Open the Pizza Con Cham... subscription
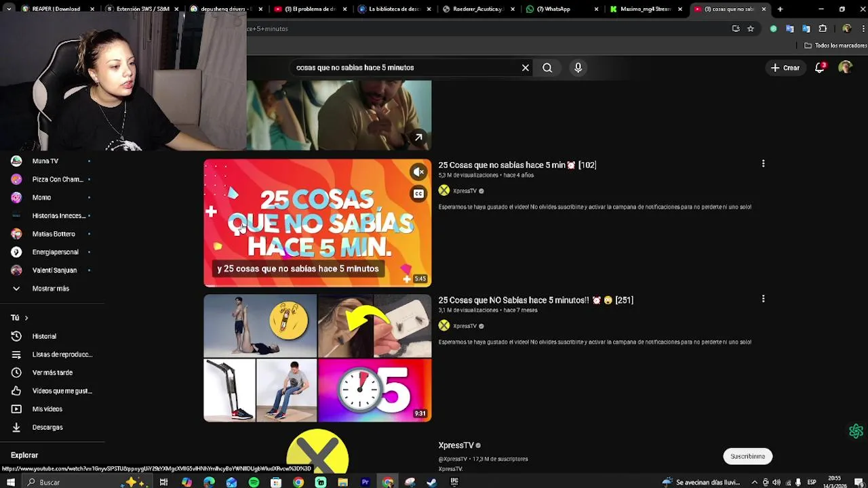 tap(52, 180)
